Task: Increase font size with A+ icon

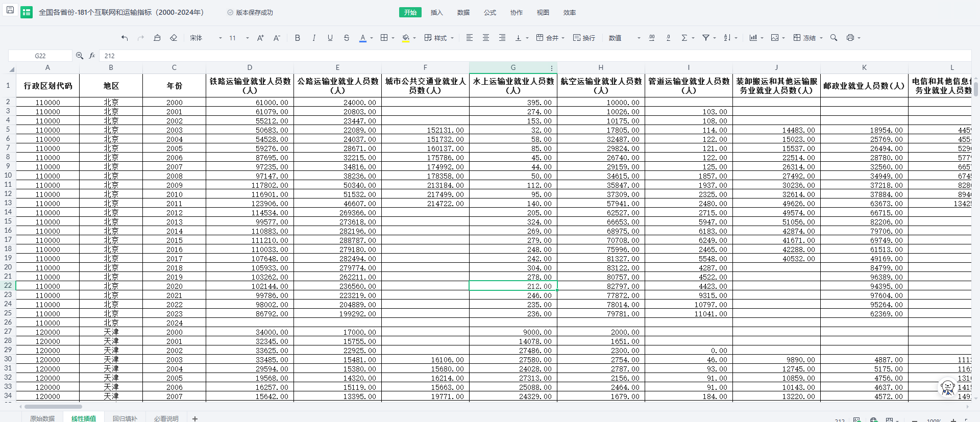Action: (x=260, y=38)
